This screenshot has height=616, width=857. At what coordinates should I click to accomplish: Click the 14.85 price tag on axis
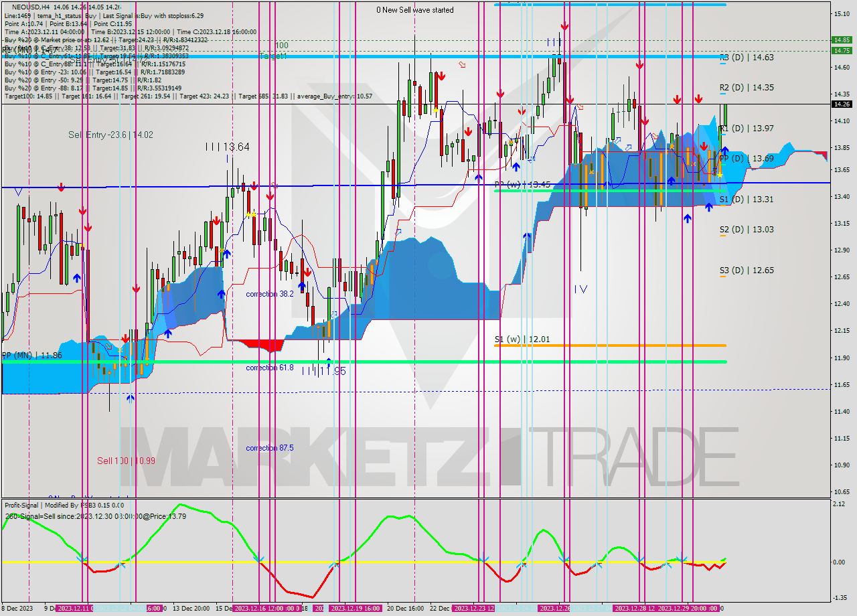click(841, 40)
